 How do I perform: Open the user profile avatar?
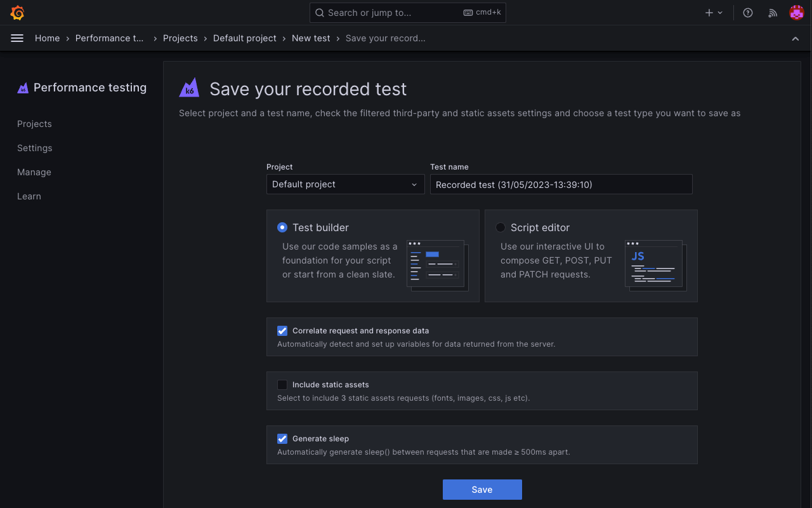(x=796, y=13)
